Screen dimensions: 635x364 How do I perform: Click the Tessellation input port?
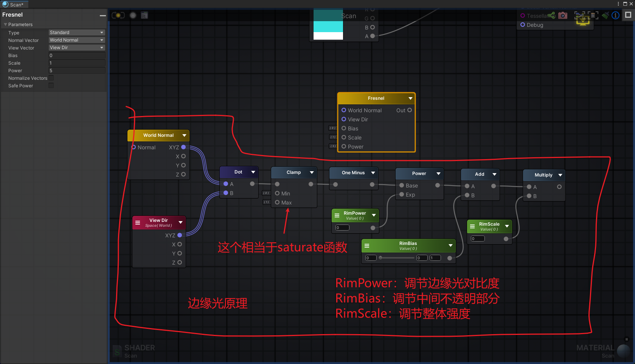pos(523,15)
